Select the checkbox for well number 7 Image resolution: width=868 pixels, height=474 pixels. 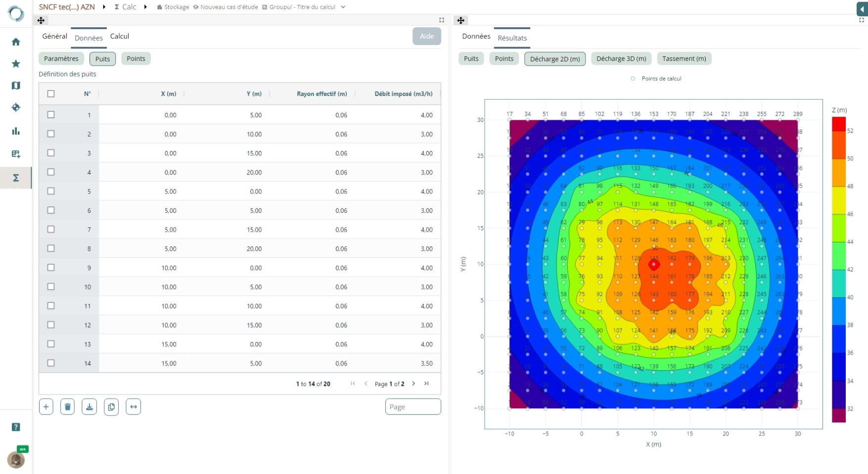coord(51,230)
